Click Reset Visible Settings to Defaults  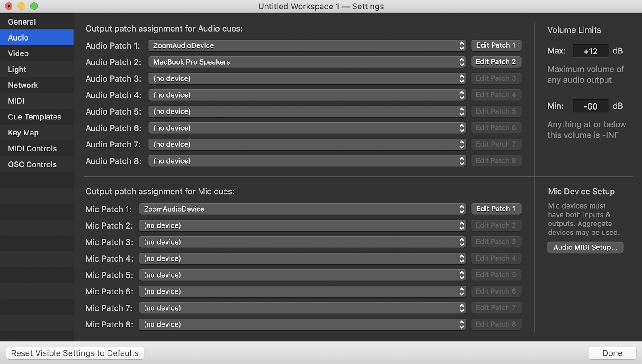coord(75,353)
